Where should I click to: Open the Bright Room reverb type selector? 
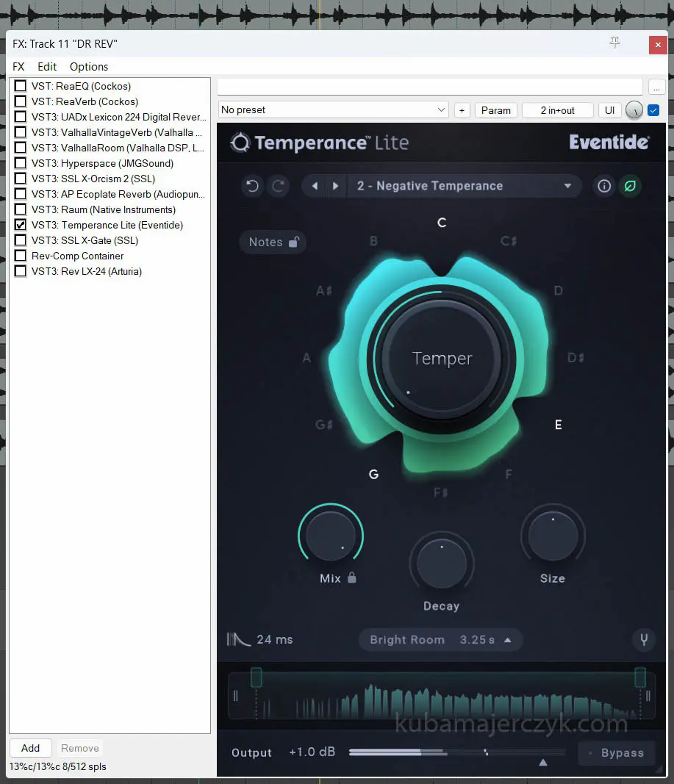click(x=440, y=639)
